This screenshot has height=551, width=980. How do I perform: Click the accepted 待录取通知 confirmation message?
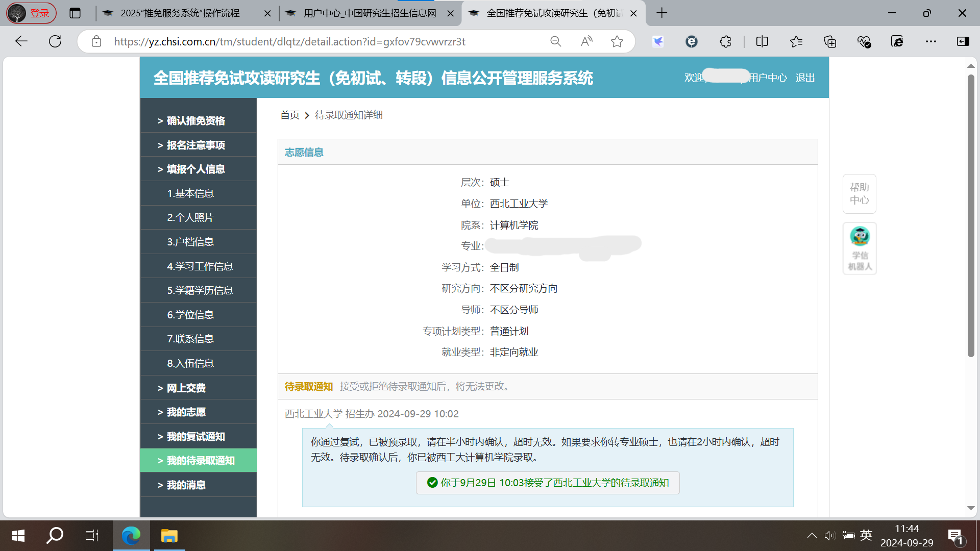[x=548, y=483]
